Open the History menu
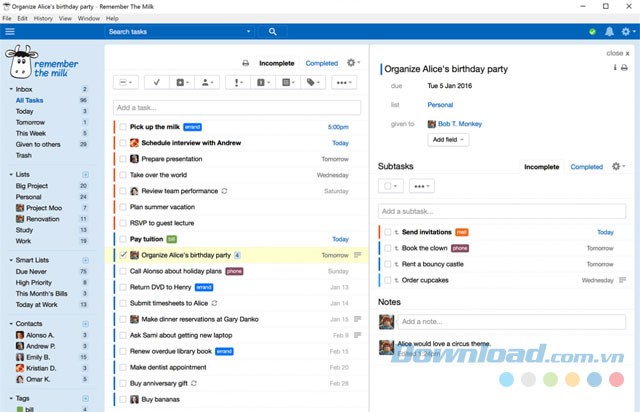The height and width of the screenshot is (412, 640). click(43, 18)
